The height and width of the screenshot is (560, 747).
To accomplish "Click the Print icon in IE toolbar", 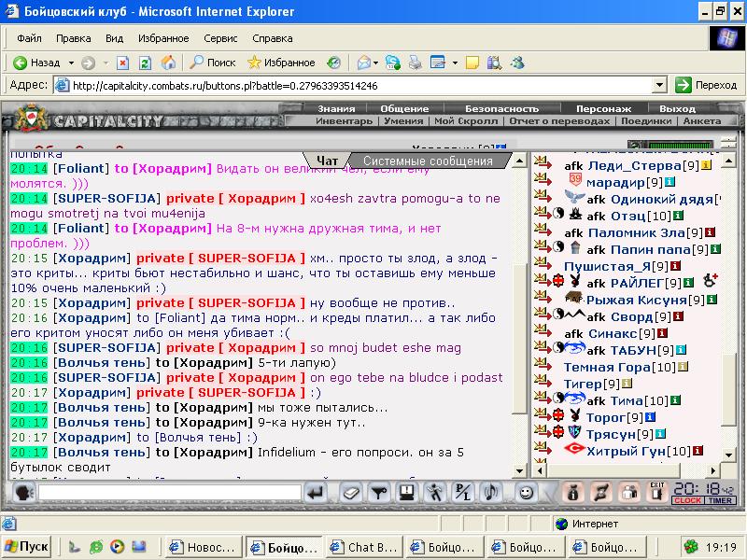I will tap(415, 63).
